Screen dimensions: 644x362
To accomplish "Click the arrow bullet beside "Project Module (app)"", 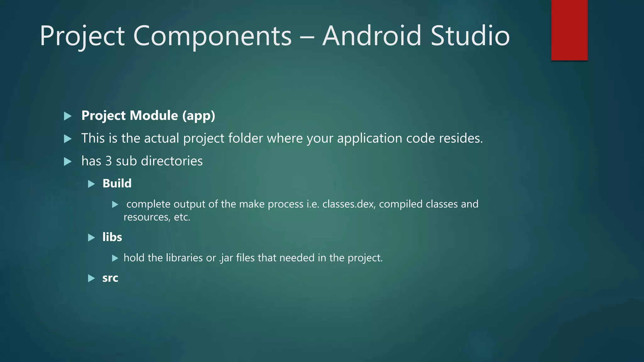I will point(68,116).
